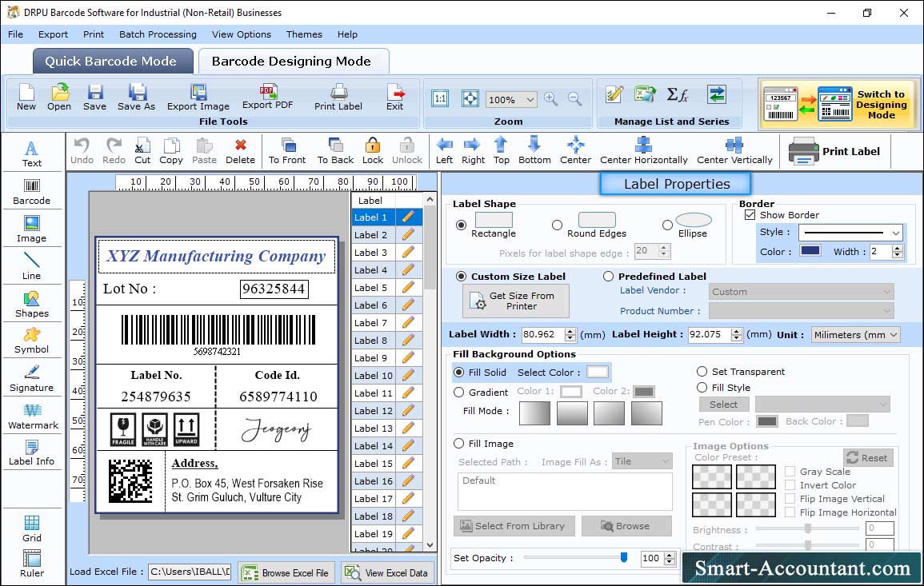Add a Signature element

click(32, 379)
